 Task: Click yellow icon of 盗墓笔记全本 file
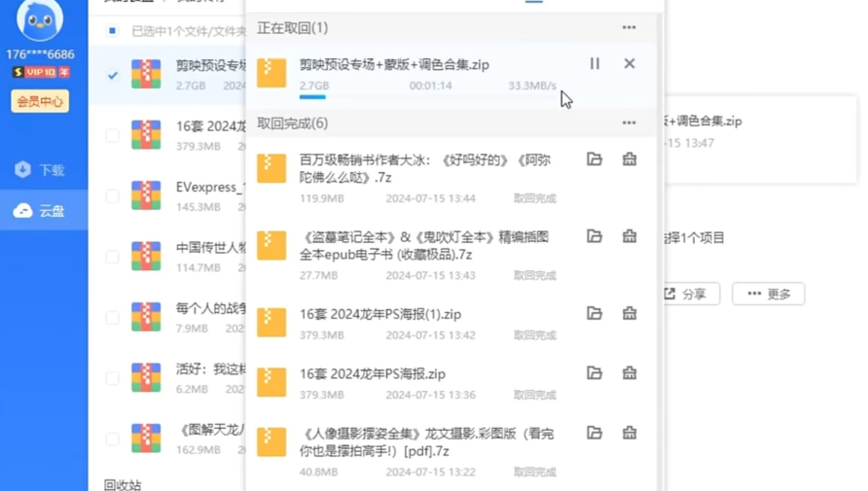271,245
